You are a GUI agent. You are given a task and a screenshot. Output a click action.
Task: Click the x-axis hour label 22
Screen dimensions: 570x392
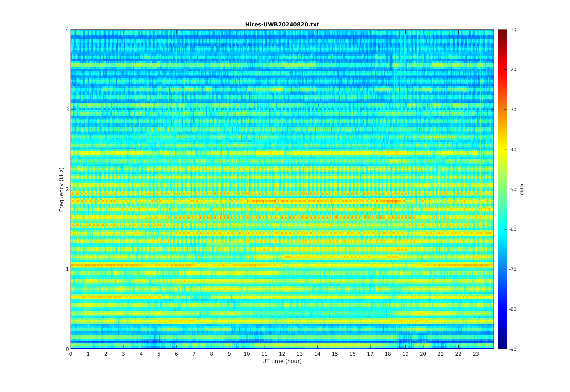tap(458, 354)
